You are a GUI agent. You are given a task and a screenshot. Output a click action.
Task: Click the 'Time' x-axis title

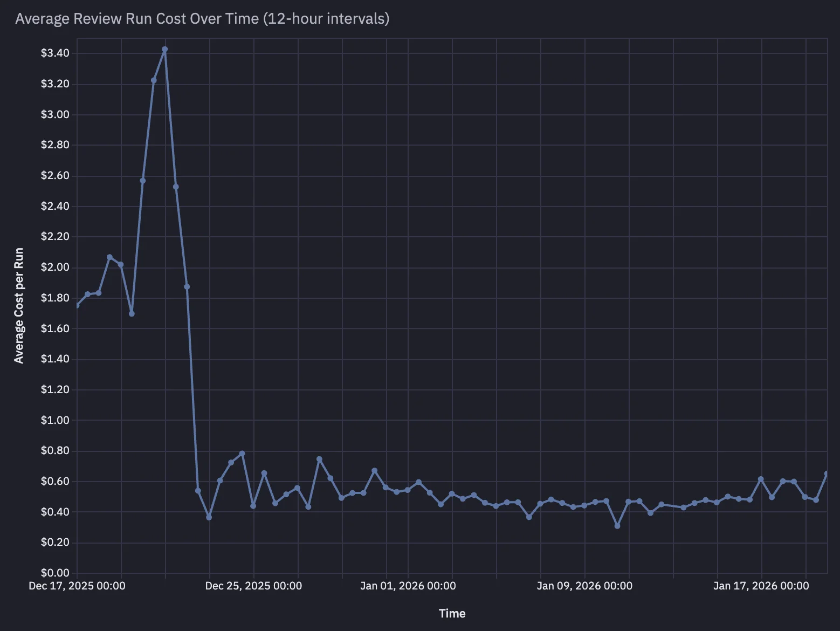click(x=452, y=613)
